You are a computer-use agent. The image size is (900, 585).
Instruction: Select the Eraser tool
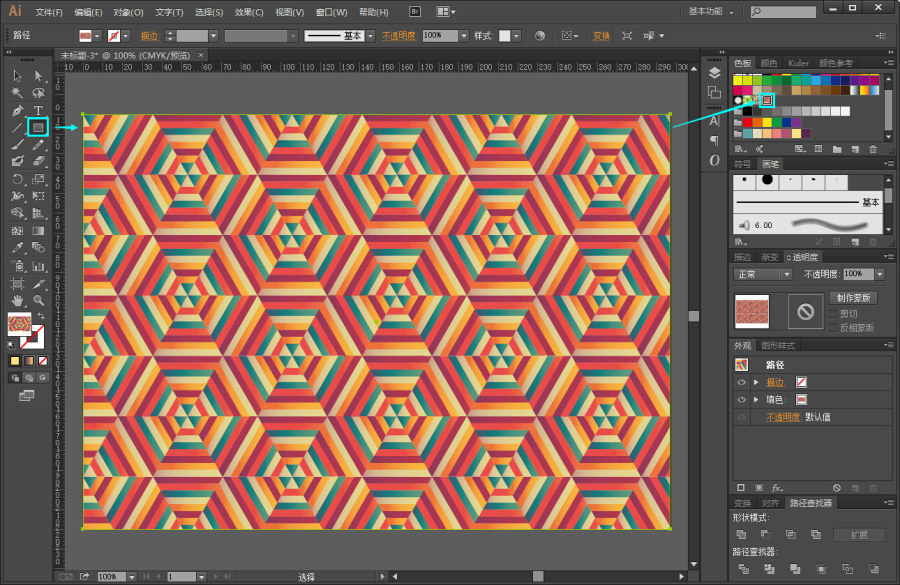tap(38, 161)
